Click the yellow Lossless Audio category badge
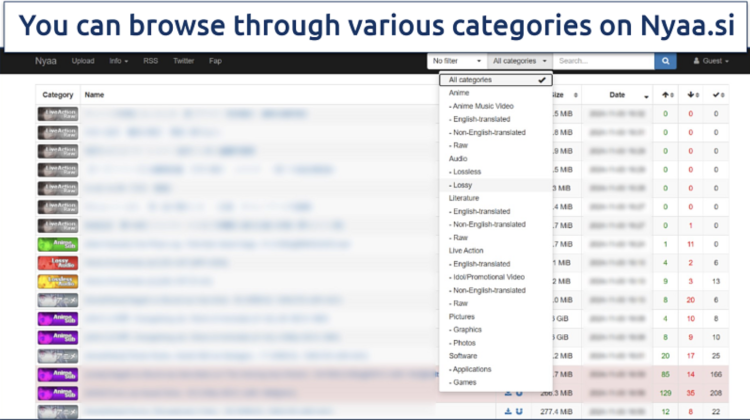 pos(56,281)
